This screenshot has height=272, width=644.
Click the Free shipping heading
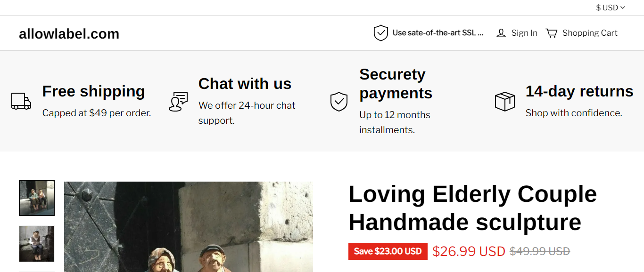coord(93,91)
